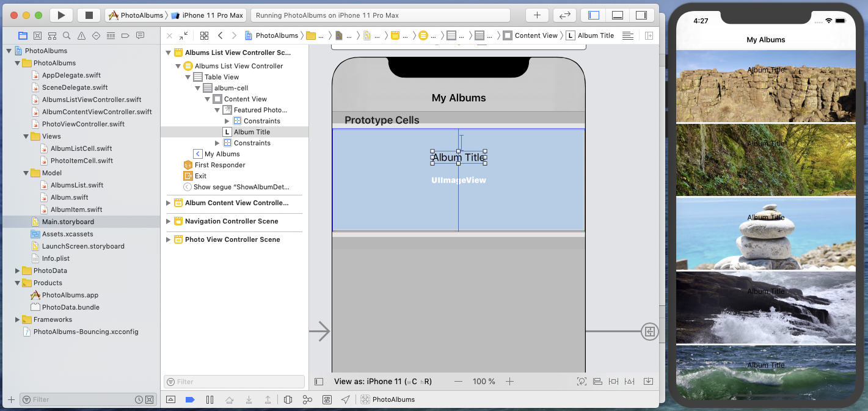The height and width of the screenshot is (411, 868).
Task: Toggle the document outline sidebar
Action: click(319, 382)
